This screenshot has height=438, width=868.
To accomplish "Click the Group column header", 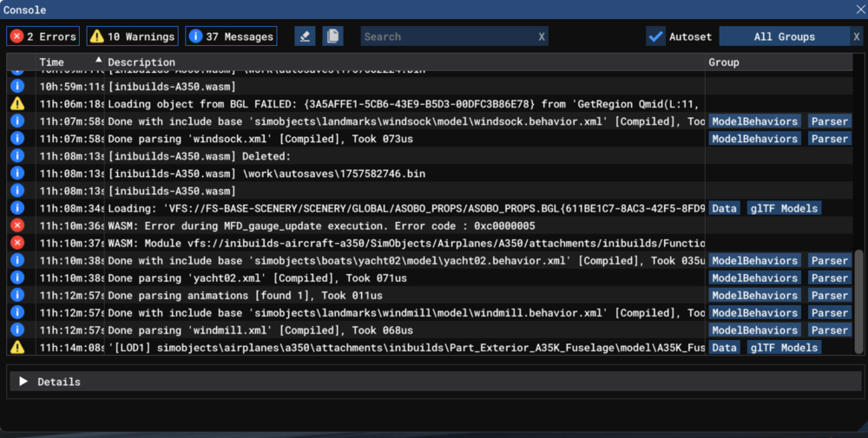I will click(724, 62).
